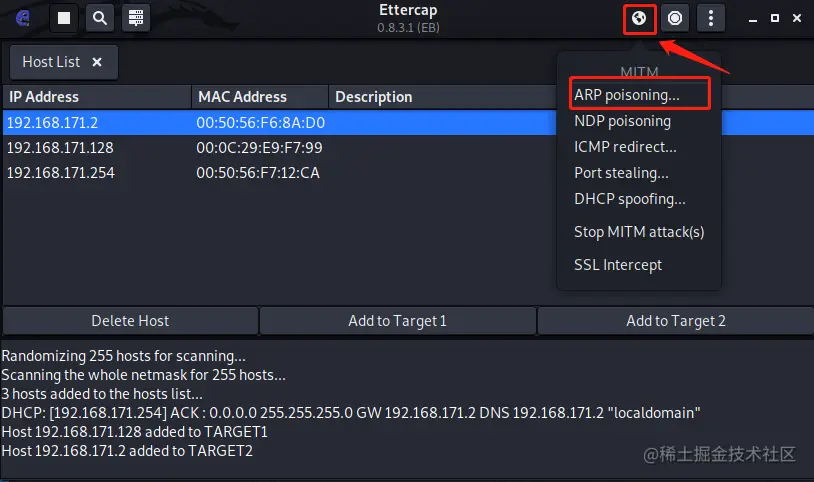Viewport: 814px width, 482px height.
Task: Open SSL Intercept option
Action: (618, 265)
